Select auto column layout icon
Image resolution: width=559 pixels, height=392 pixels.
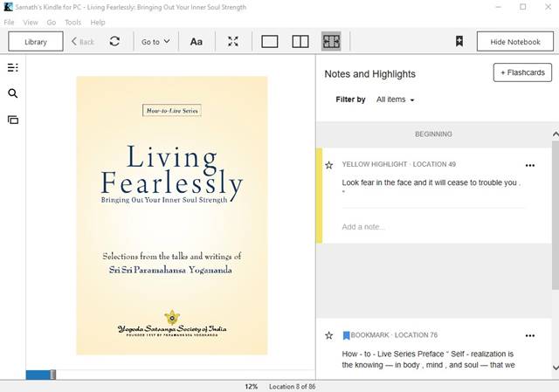coord(331,41)
